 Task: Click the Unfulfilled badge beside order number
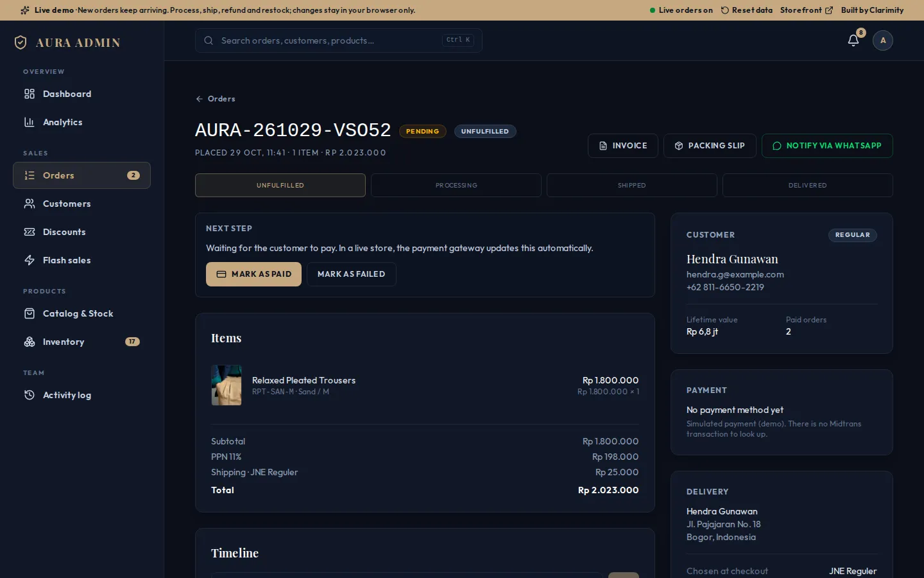tap(485, 132)
